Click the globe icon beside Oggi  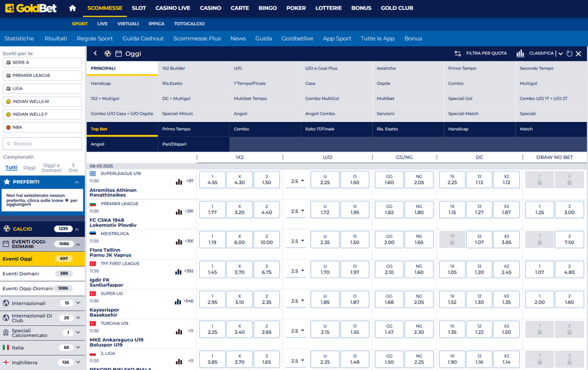point(108,53)
